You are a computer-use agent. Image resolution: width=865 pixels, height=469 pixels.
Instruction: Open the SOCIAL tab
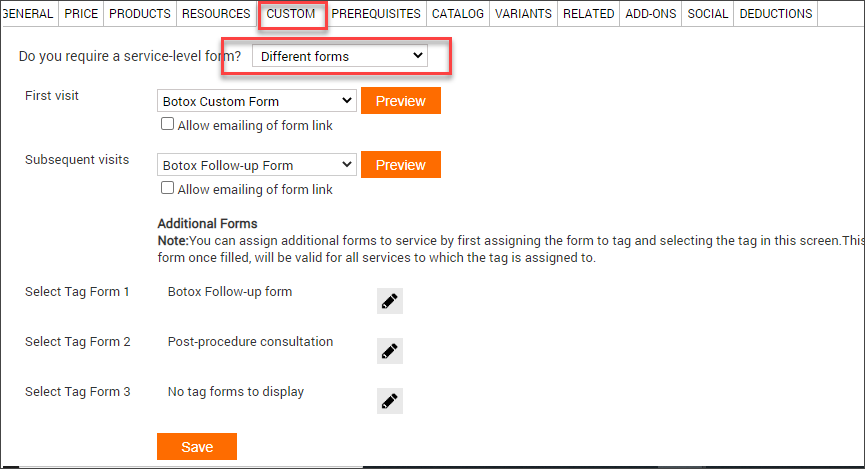click(707, 13)
